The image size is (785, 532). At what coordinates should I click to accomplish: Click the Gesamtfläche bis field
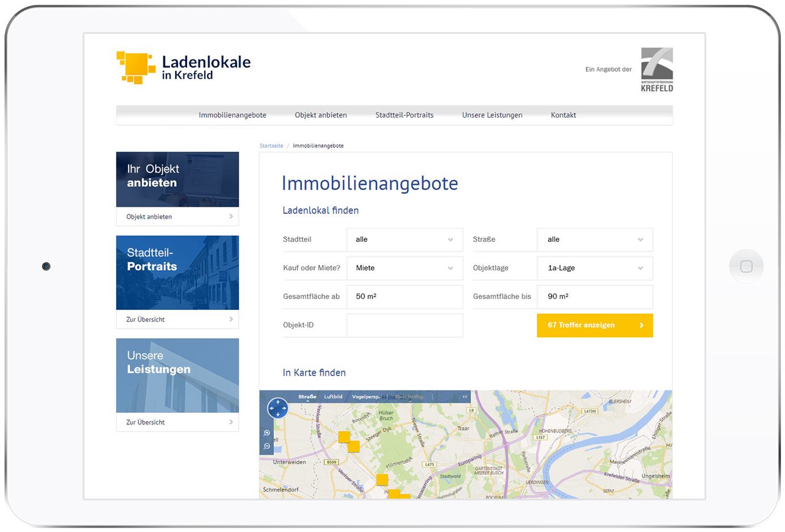[595, 297]
